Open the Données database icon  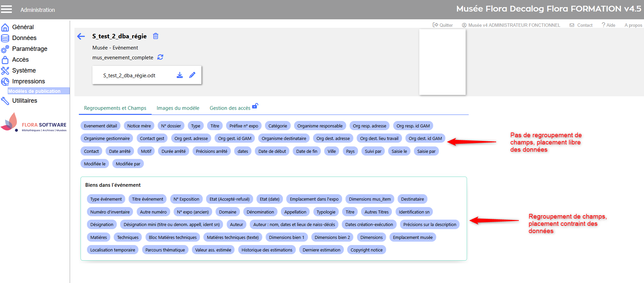[x=5, y=38]
